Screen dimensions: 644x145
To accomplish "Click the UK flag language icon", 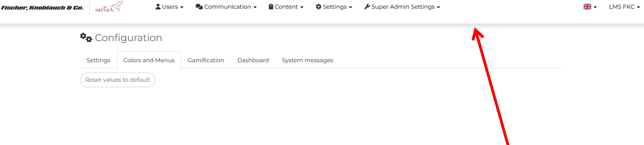I will [587, 7].
